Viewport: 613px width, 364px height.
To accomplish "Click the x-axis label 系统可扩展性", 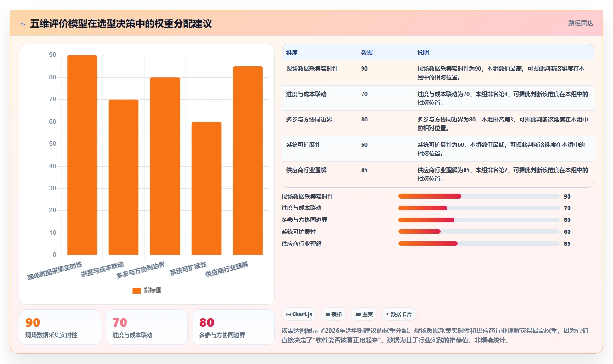I will (x=189, y=268).
